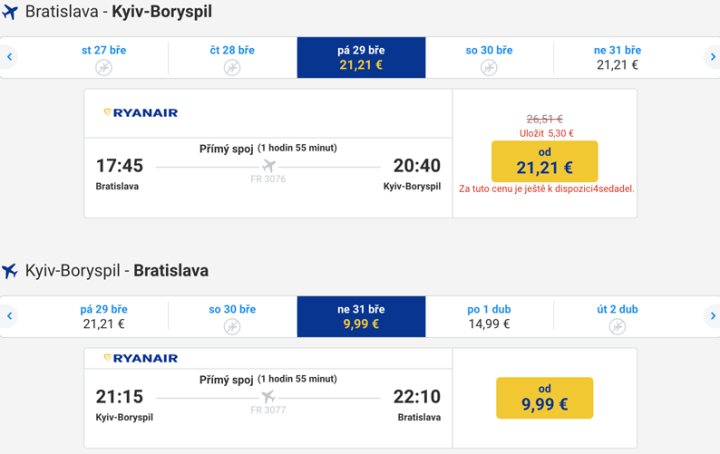Screen dimensions: 720x454
Task: Click no-flight icon under outbound so 30 bře
Action: [x=489, y=67]
